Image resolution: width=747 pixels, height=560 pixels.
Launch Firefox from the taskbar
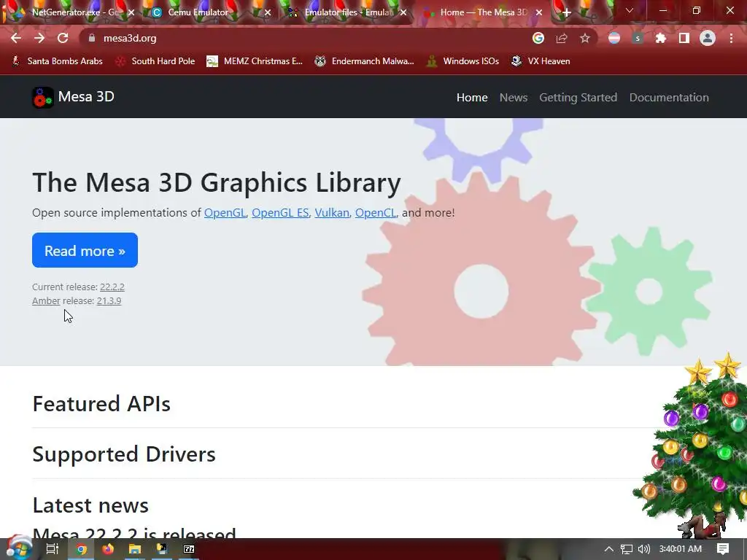(x=108, y=549)
